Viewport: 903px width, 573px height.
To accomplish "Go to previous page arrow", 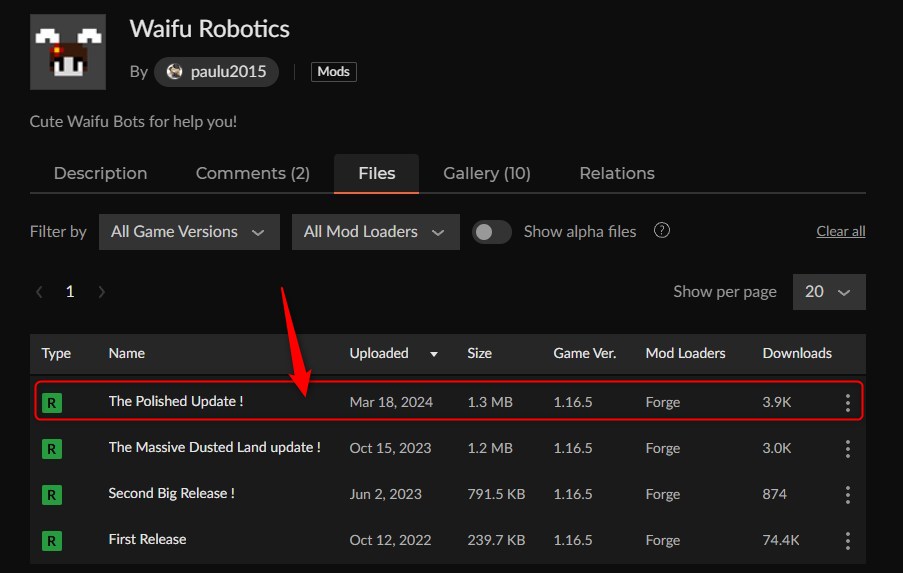I will (39, 292).
